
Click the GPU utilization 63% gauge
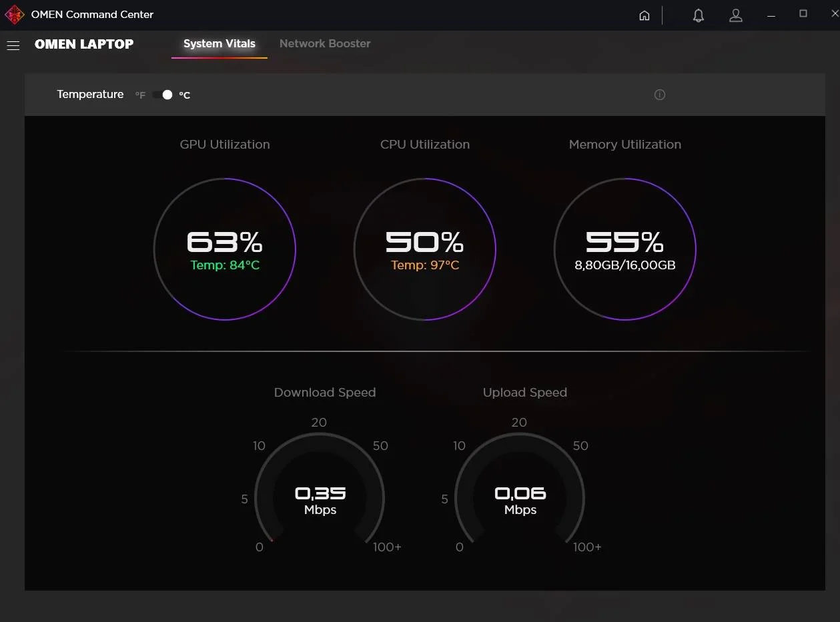[225, 249]
